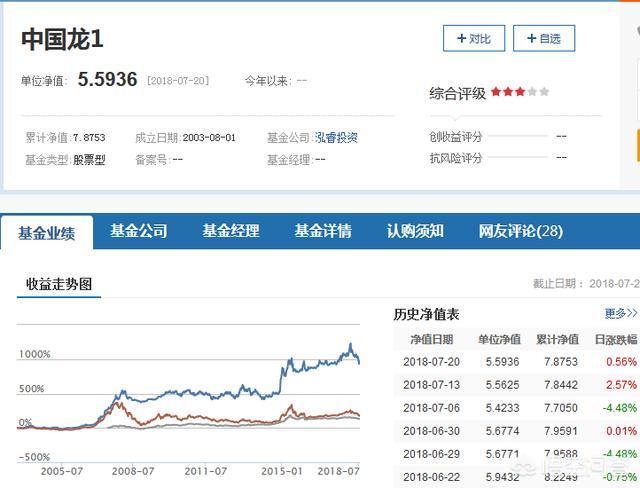This screenshot has height=488, width=640.
Task: Expand history with 更多>> link
Action: tap(620, 314)
